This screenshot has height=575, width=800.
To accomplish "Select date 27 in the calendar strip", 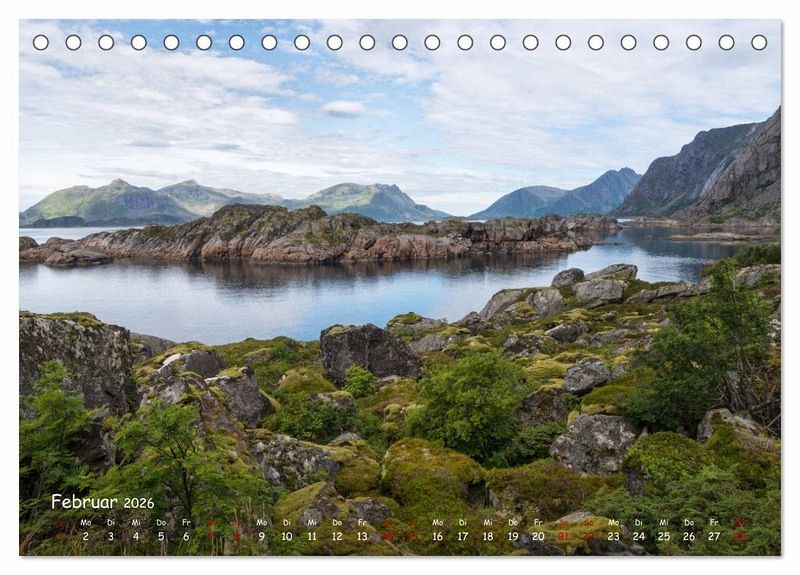I will coord(714,536).
